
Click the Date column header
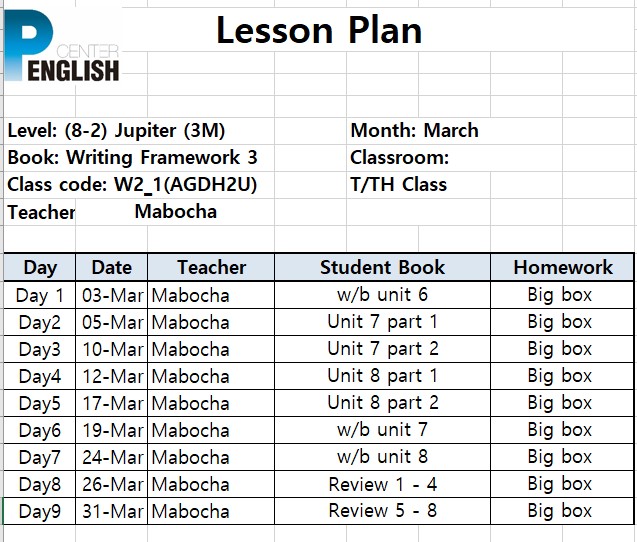click(x=111, y=267)
